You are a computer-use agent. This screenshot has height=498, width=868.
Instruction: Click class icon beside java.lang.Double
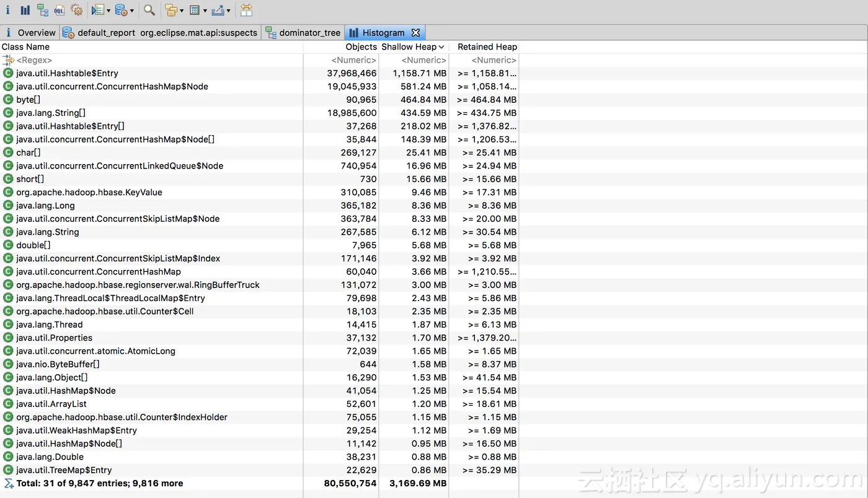[x=8, y=457]
